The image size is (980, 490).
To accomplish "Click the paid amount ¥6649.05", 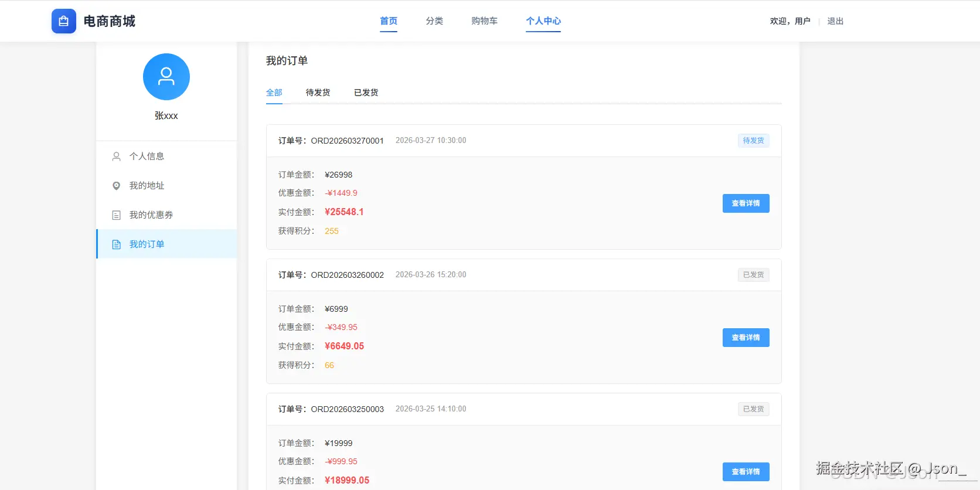I will [345, 346].
